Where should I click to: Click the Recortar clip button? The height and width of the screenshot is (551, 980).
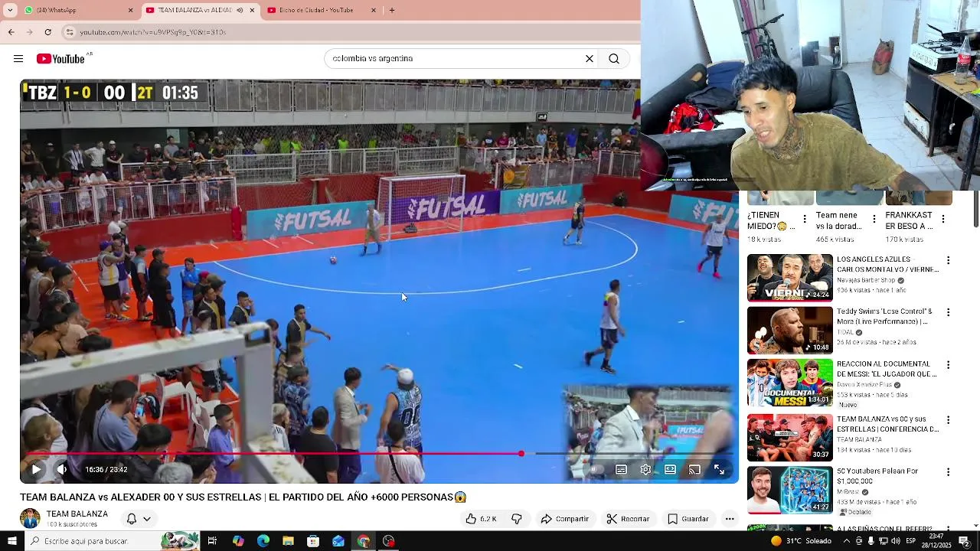628,519
